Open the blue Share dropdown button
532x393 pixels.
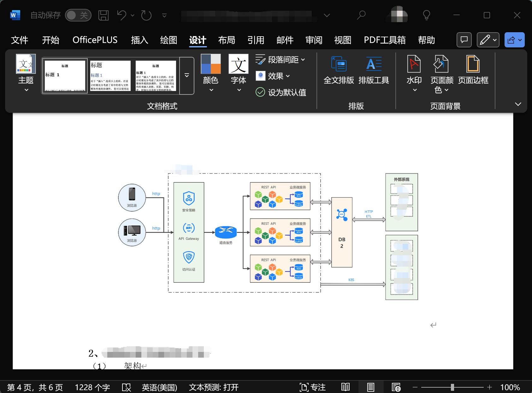(x=514, y=40)
